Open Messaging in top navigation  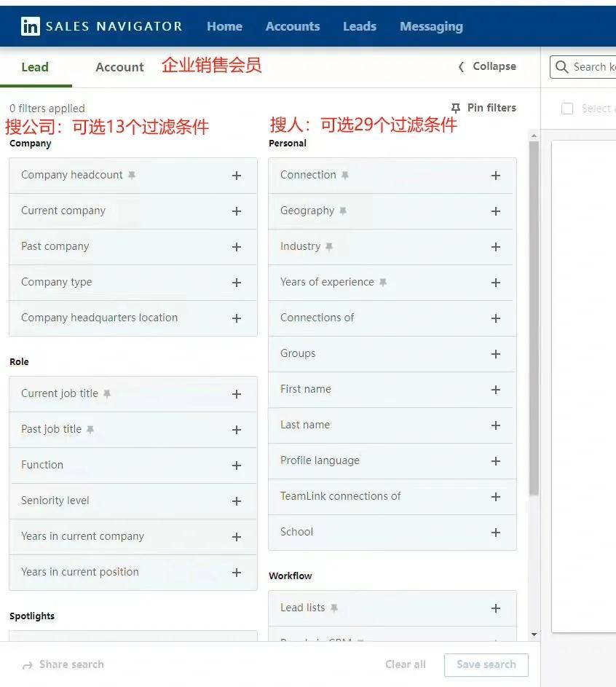click(431, 27)
